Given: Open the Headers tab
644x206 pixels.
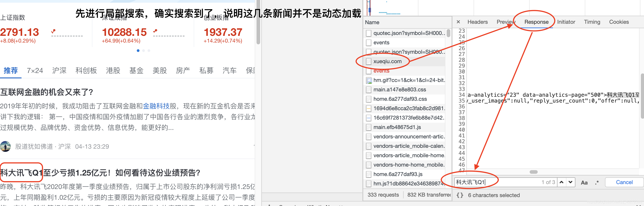Looking at the screenshot, I should (x=477, y=22).
